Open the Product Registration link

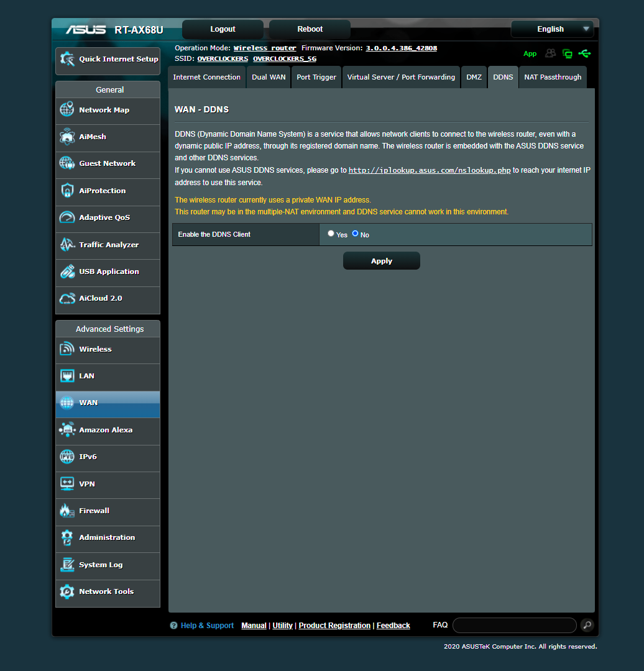(x=334, y=626)
